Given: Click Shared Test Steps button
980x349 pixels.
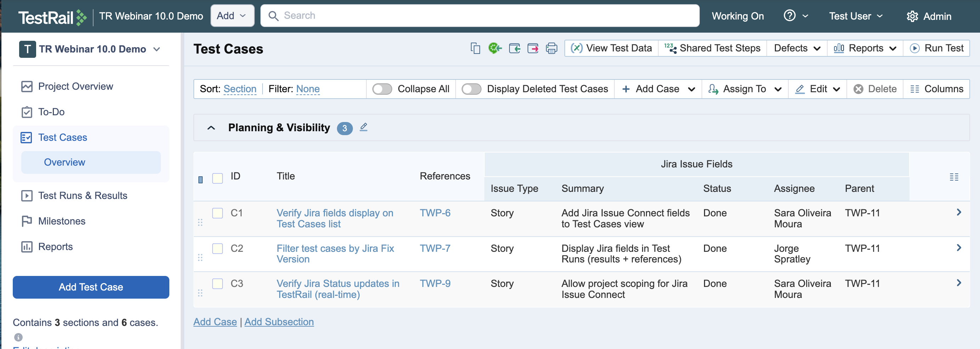Looking at the screenshot, I should pos(712,48).
